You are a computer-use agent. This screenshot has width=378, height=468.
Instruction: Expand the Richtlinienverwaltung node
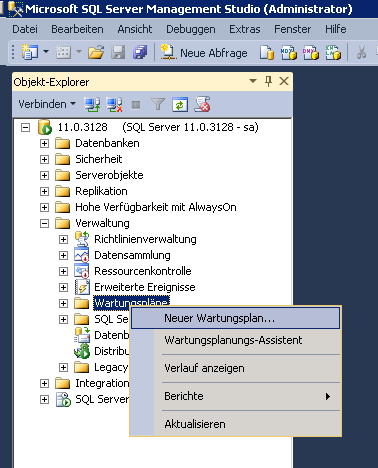[63, 239]
